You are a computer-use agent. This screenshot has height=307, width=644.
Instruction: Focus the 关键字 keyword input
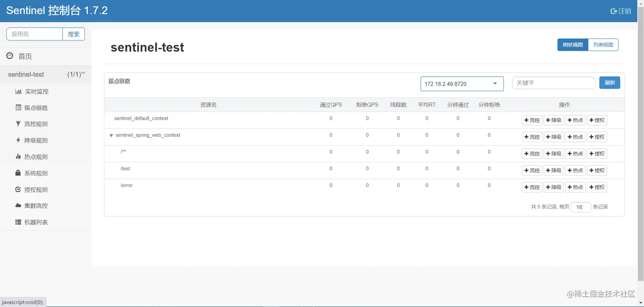click(x=554, y=83)
